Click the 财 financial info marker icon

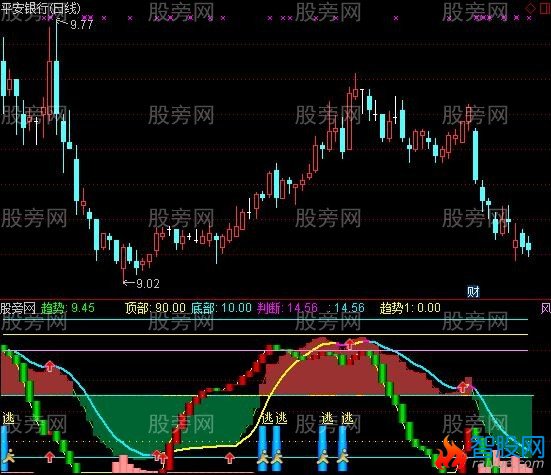(x=473, y=291)
